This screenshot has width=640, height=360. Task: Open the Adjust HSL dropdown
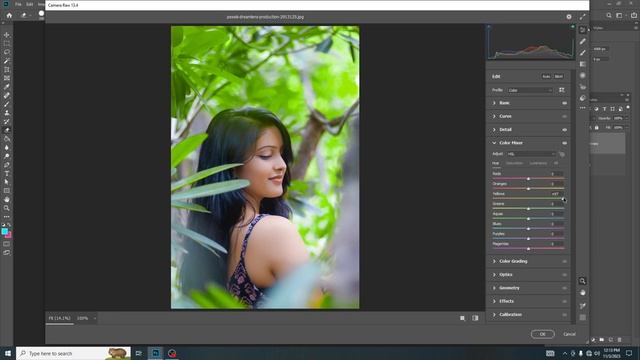click(x=531, y=154)
